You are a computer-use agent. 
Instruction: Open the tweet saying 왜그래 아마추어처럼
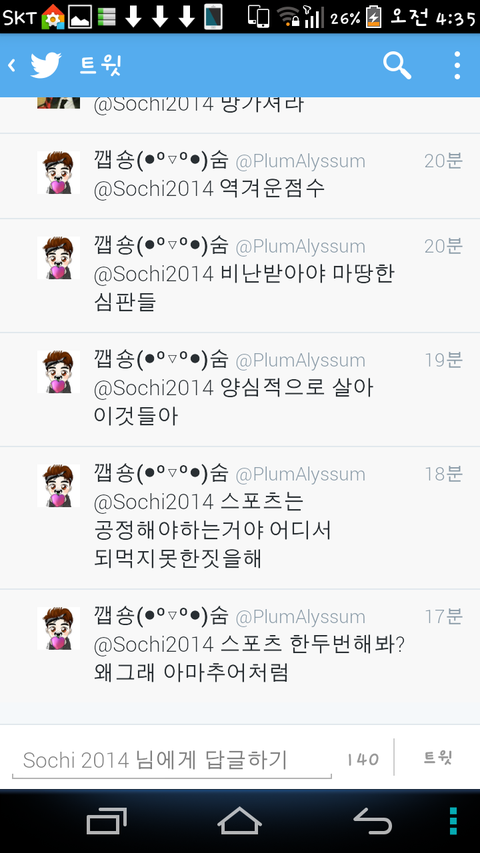pyautogui.click(x=240, y=645)
